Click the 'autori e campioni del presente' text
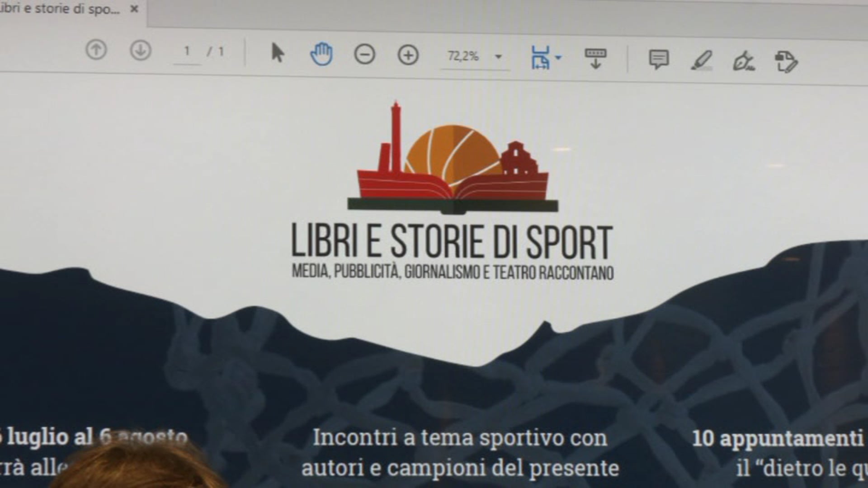Screen dimensions: 868x488 (x=460, y=468)
